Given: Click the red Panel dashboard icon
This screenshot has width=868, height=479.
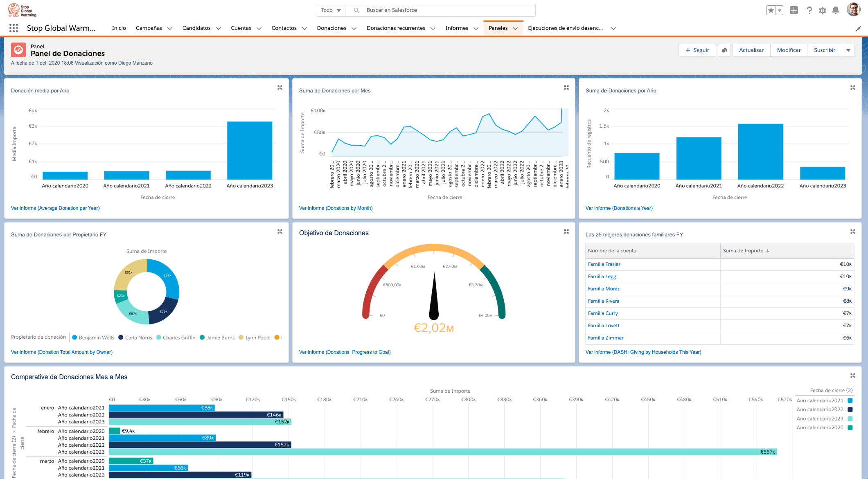Looking at the screenshot, I should coord(18,50).
